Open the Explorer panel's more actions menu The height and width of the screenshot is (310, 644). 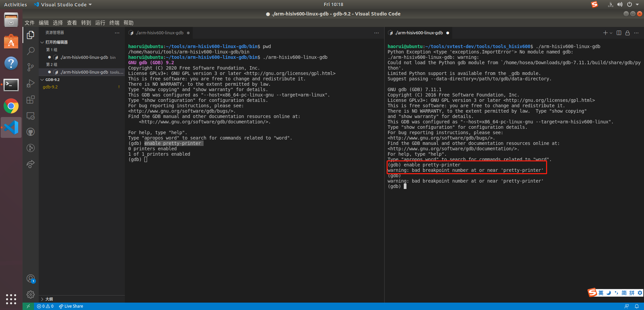(117, 33)
